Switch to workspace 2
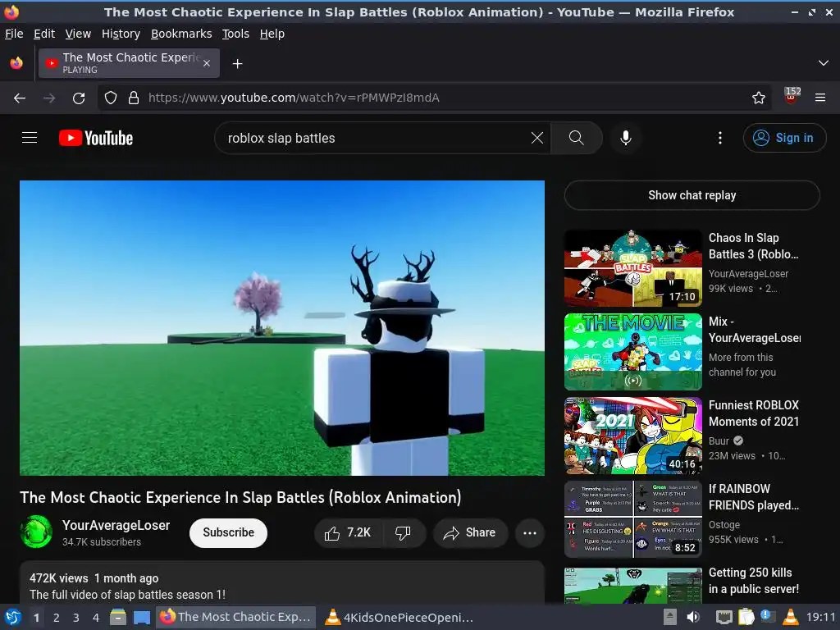The width and height of the screenshot is (840, 630). tap(56, 618)
